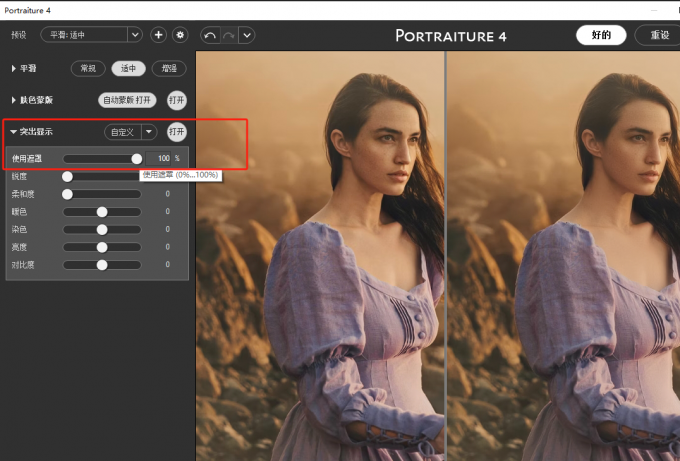Open the 自定义 dropdown arrow

coord(149,132)
